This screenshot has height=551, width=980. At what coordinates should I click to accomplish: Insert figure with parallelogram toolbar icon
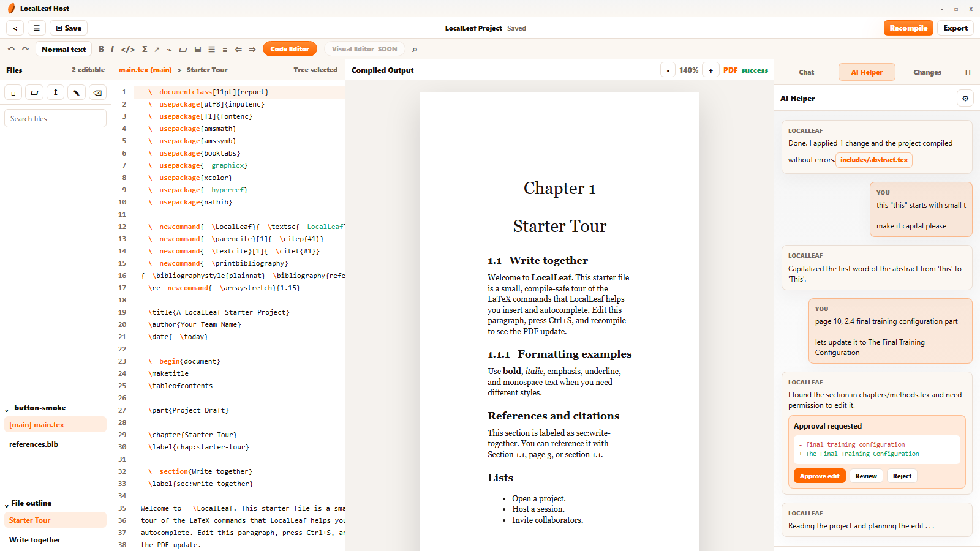point(183,49)
